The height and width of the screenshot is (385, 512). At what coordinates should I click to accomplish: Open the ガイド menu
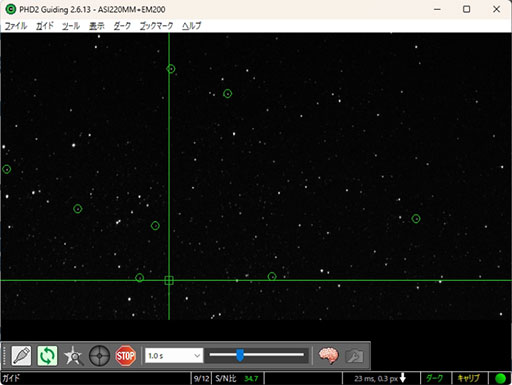click(45, 26)
